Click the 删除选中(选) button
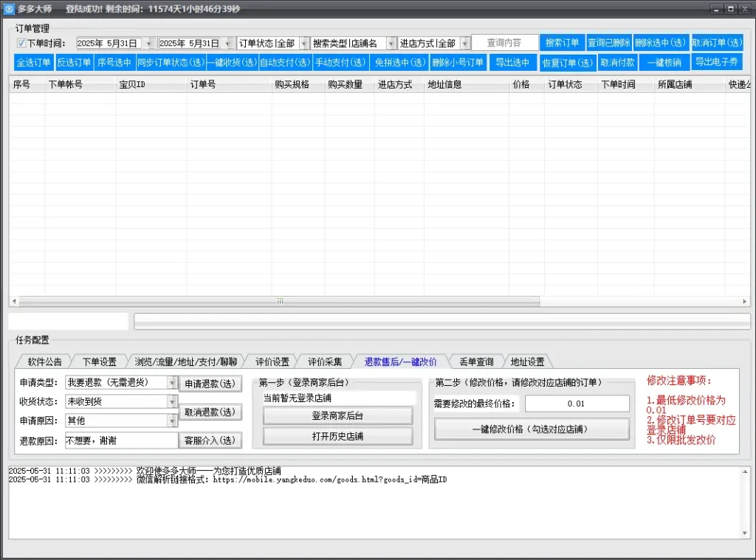Image resolution: width=756 pixels, height=560 pixels. click(x=661, y=43)
